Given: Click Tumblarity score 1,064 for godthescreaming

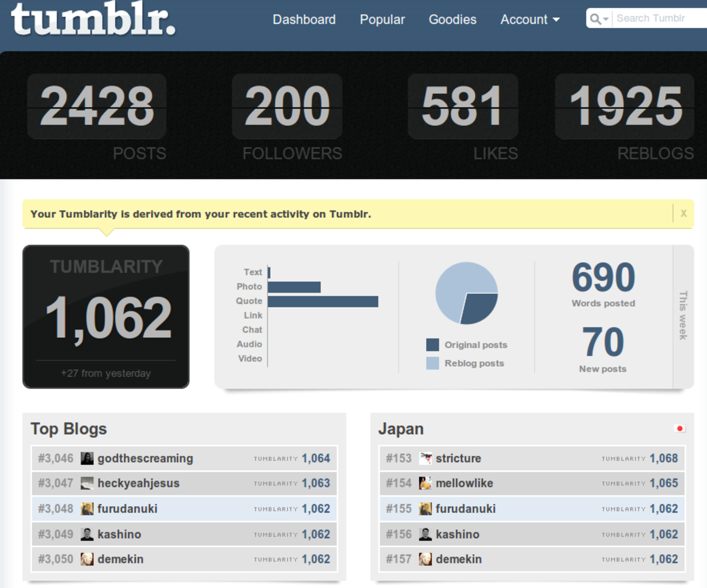Looking at the screenshot, I should pos(316,459).
